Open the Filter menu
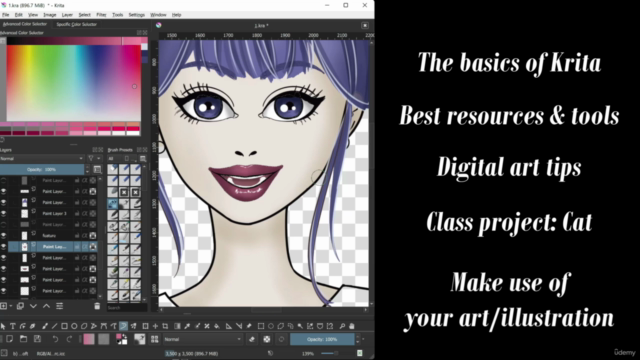The width and height of the screenshot is (640, 360). [101, 15]
